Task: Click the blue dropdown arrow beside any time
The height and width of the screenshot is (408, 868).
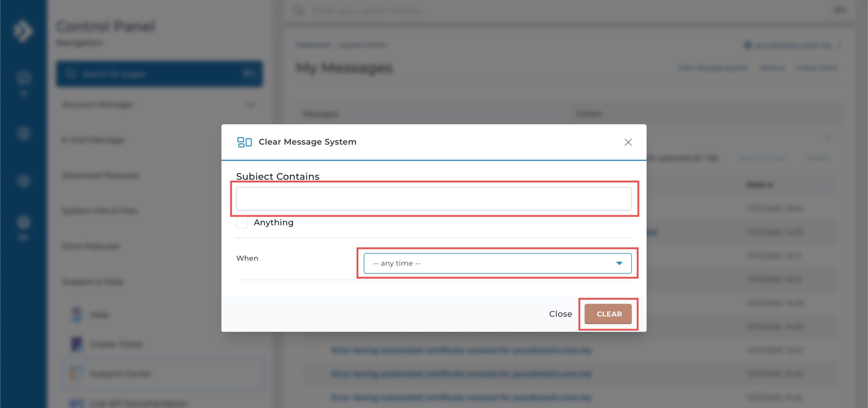Action: (x=619, y=263)
